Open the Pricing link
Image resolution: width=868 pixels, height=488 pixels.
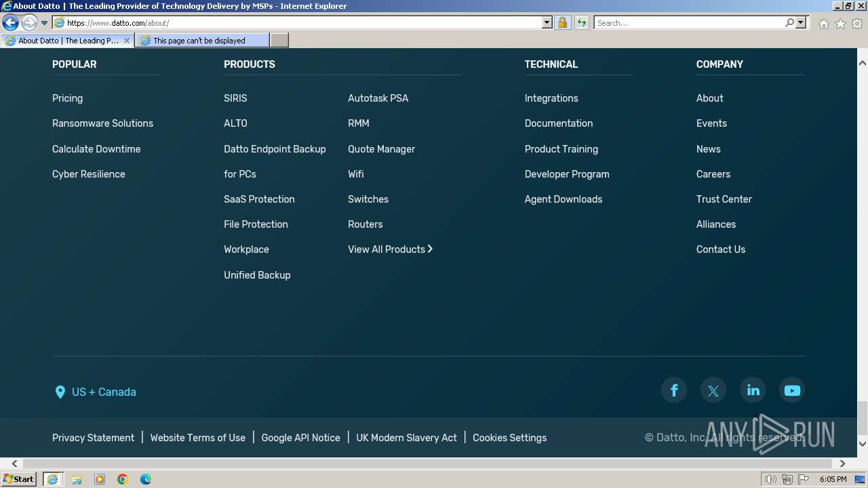pyautogui.click(x=67, y=98)
